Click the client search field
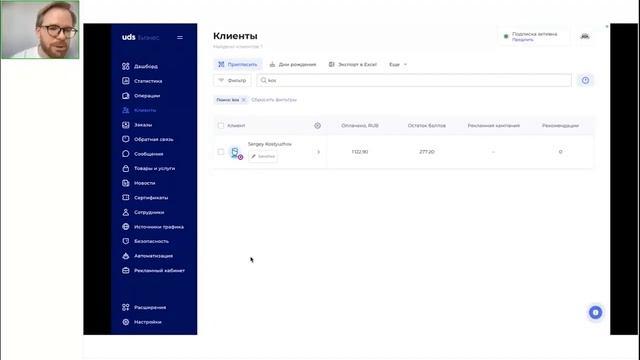Viewport: 640px width, 360px height. click(414, 80)
